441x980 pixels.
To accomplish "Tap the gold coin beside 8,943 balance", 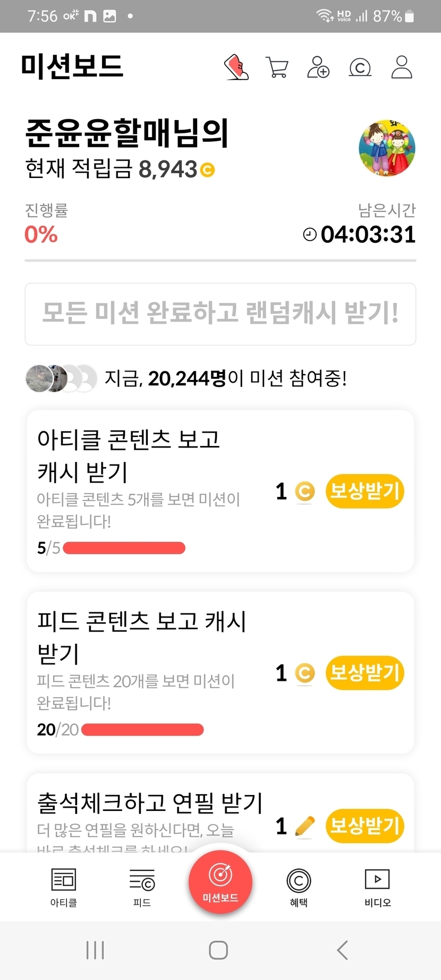I will pyautogui.click(x=207, y=170).
